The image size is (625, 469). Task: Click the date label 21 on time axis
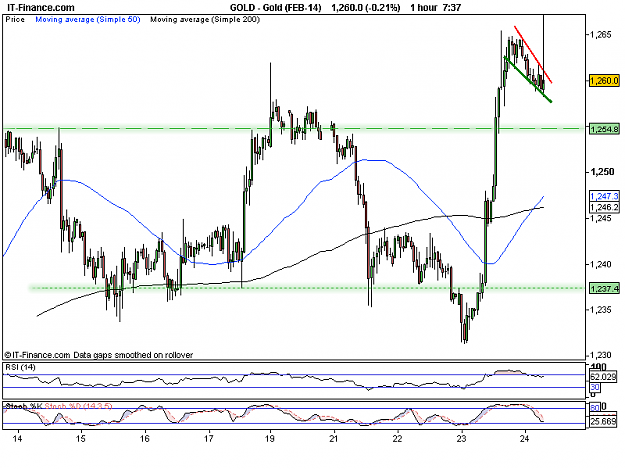click(334, 439)
